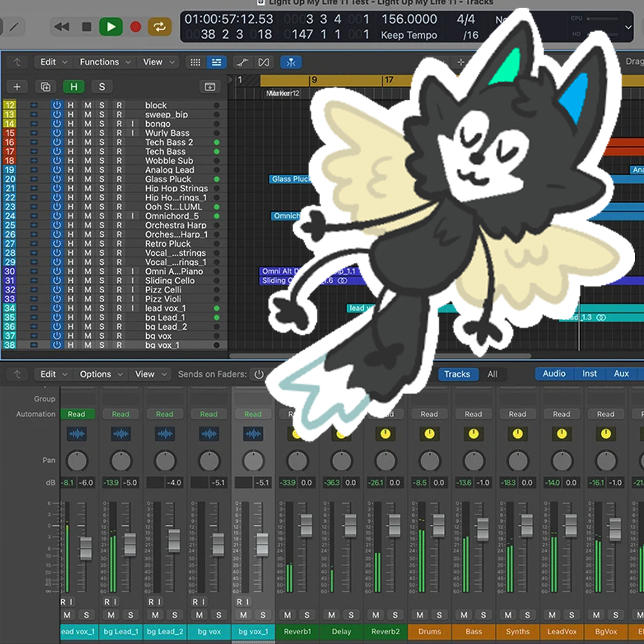The height and width of the screenshot is (644, 644).
Task: Adjust the pan knob on bg Lead_2 strip
Action: pos(165,460)
